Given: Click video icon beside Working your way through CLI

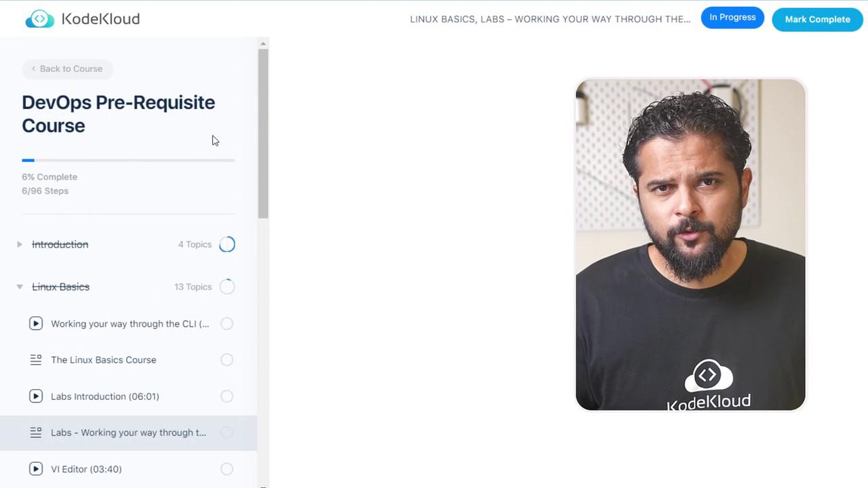Looking at the screenshot, I should [x=36, y=323].
